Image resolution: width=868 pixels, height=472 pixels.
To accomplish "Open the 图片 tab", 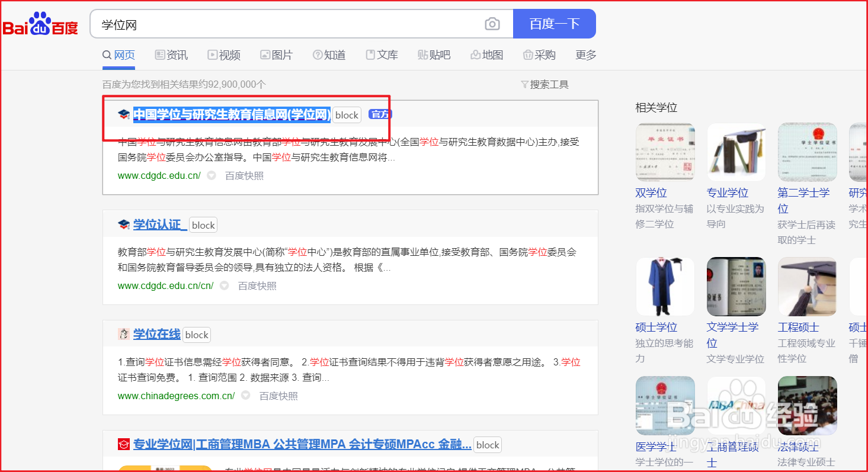I will click(276, 55).
